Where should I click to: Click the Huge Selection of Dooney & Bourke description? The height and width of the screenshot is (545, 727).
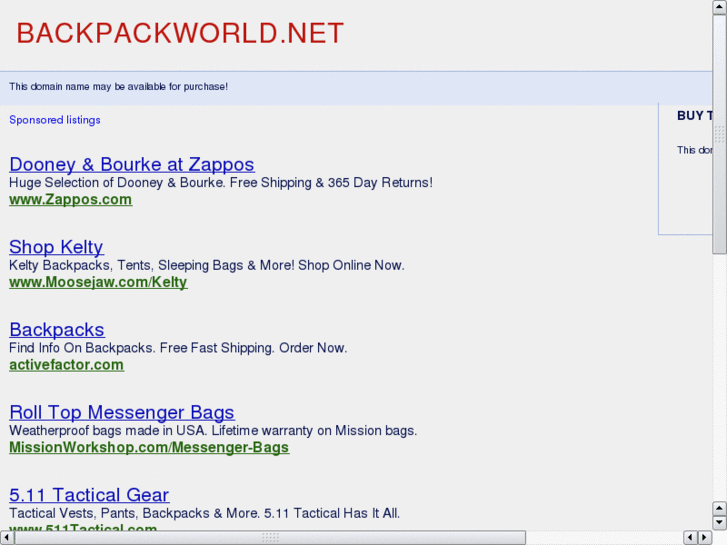click(221, 182)
